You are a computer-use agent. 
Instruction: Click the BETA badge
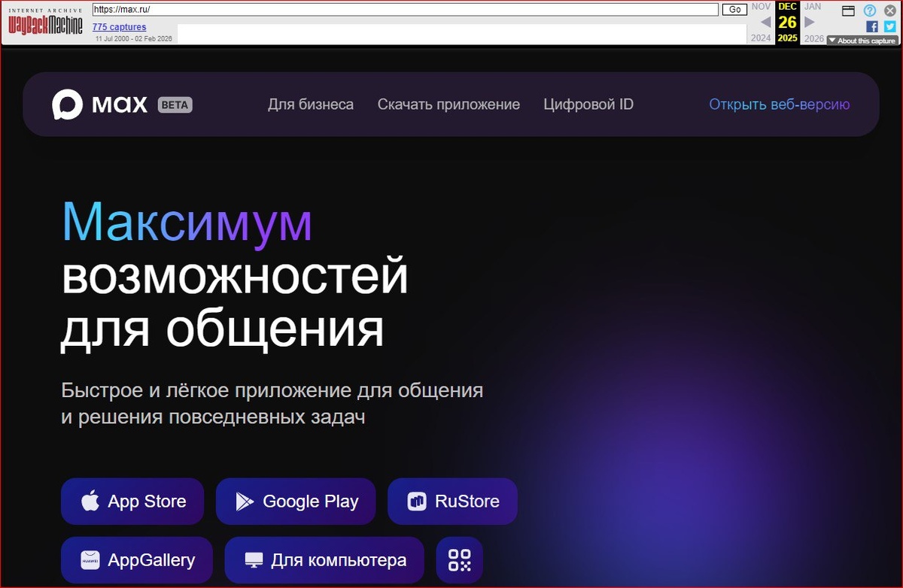point(175,105)
